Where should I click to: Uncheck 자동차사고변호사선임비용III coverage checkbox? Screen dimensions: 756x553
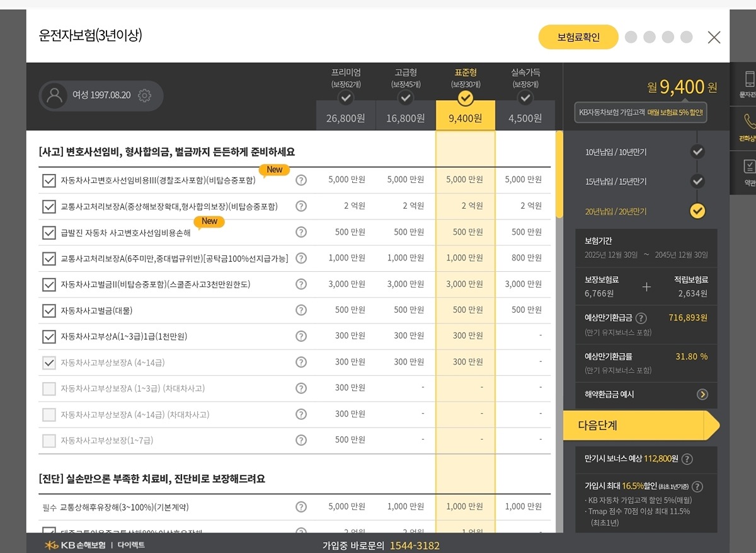(49, 181)
